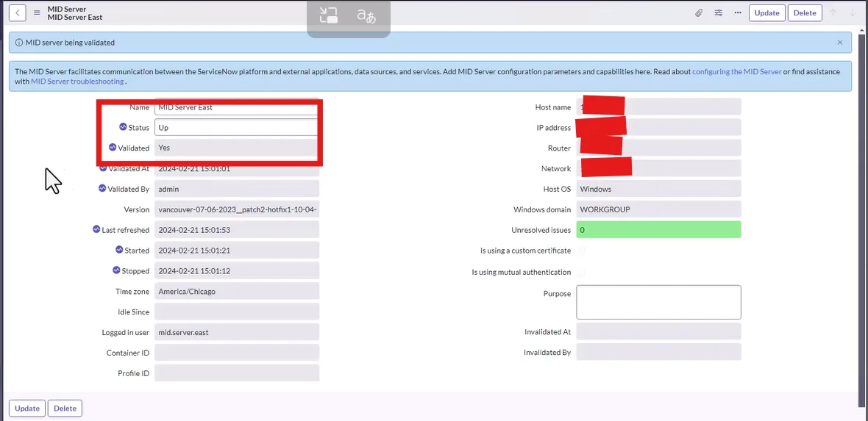The height and width of the screenshot is (421, 868).
Task: Open the MID Server troubleshooting link
Action: 77,82
